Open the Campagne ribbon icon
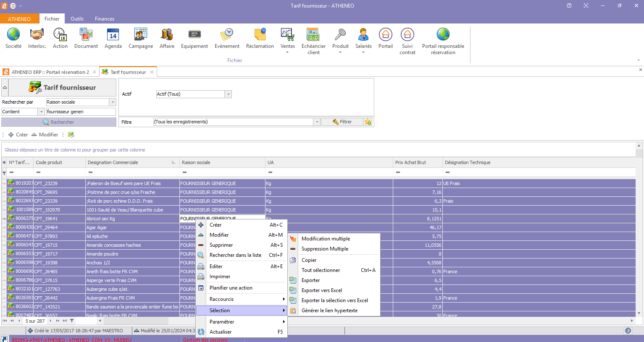This screenshot has width=644, height=342. pos(140,35)
